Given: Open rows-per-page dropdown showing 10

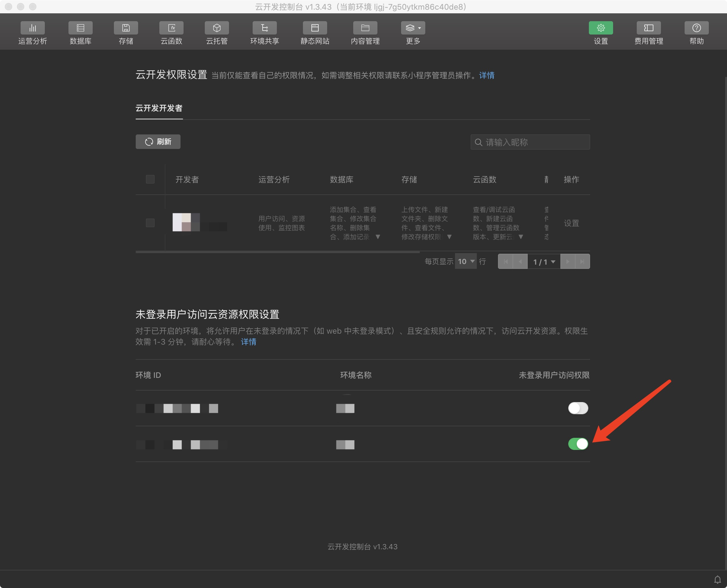Looking at the screenshot, I should tap(466, 262).
